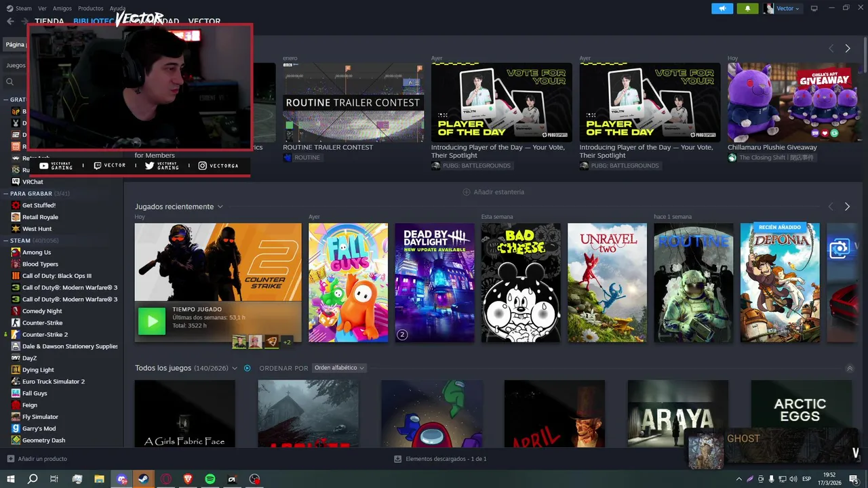Advance the Jugados recientemente shelf right arrow
This screenshot has width=868, height=488.
point(847,207)
